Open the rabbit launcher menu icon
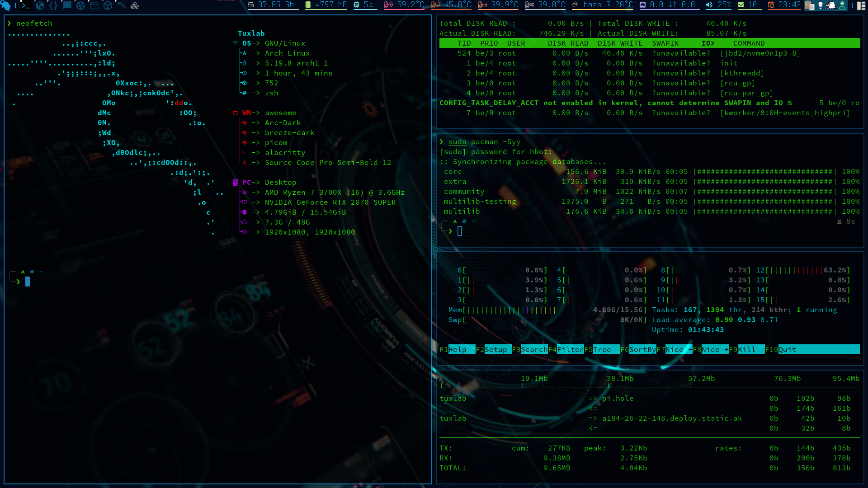The image size is (868, 488). (x=6, y=5)
